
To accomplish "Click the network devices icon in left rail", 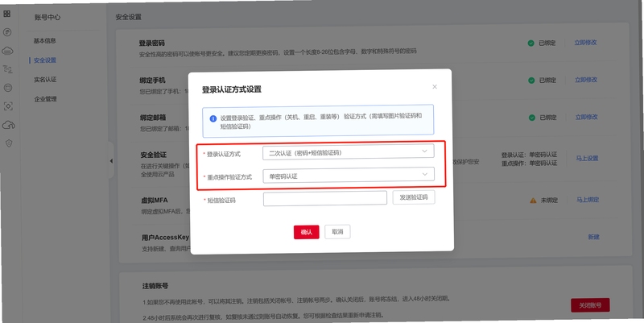I will point(7,69).
